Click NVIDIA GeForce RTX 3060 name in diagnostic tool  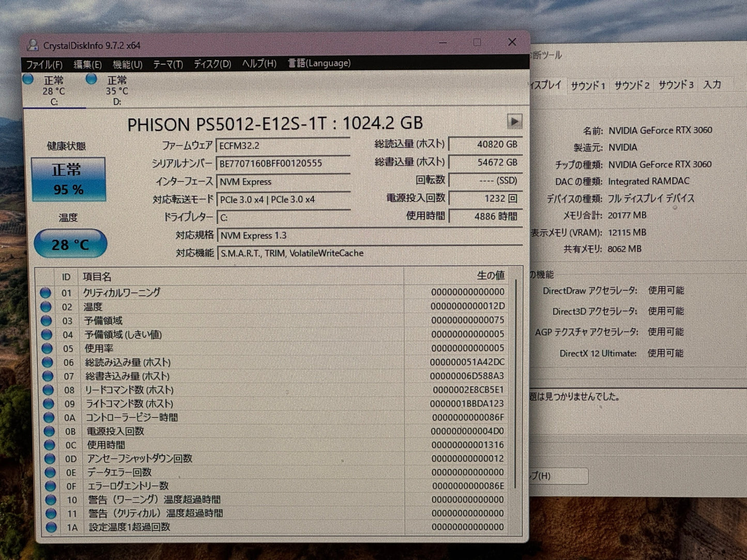(660, 130)
